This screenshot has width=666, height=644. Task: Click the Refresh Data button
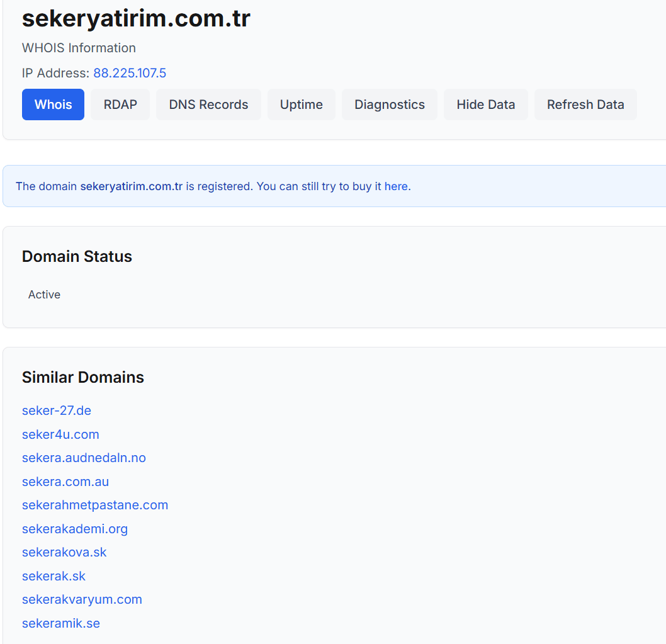[585, 104]
